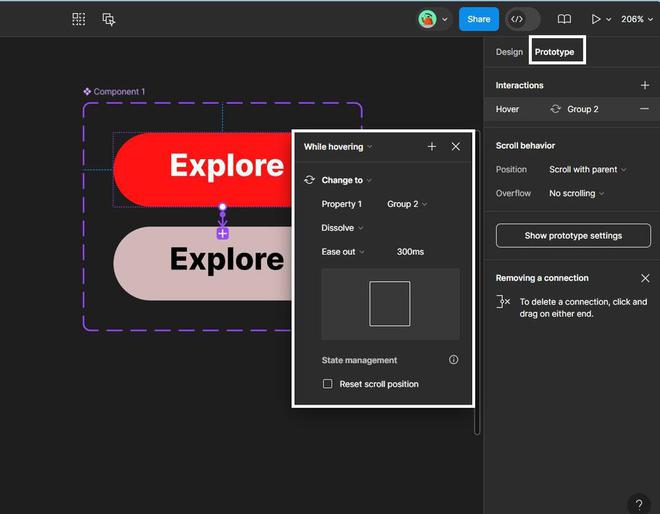The height and width of the screenshot is (514, 660).
Task: Click the Scroll behavior heading
Action: click(x=525, y=146)
